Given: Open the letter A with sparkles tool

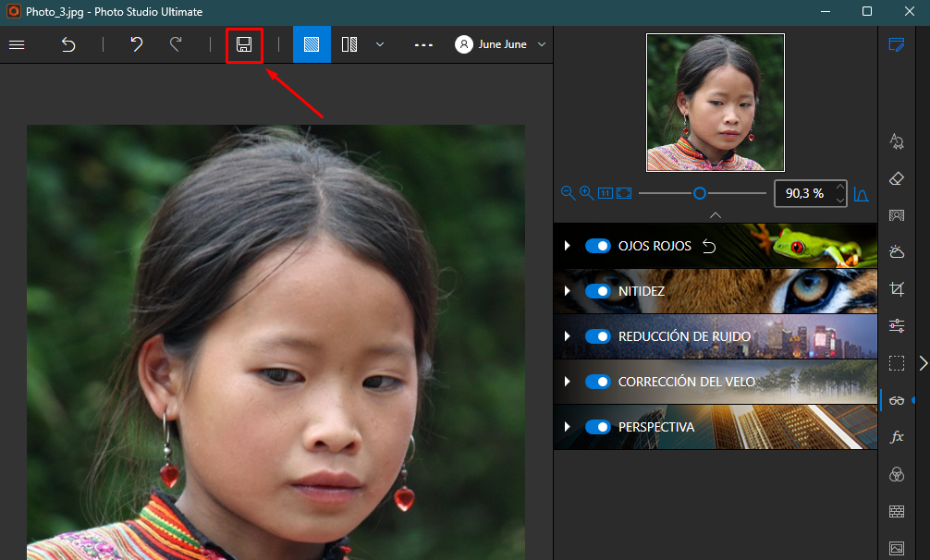Looking at the screenshot, I should pyautogui.click(x=897, y=141).
